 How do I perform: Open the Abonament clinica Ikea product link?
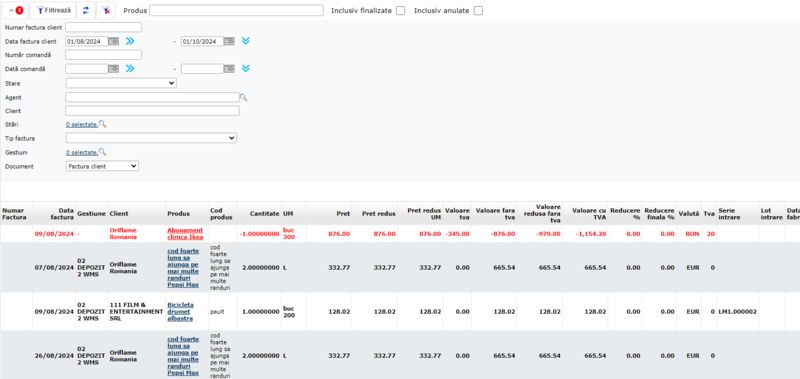coord(185,234)
